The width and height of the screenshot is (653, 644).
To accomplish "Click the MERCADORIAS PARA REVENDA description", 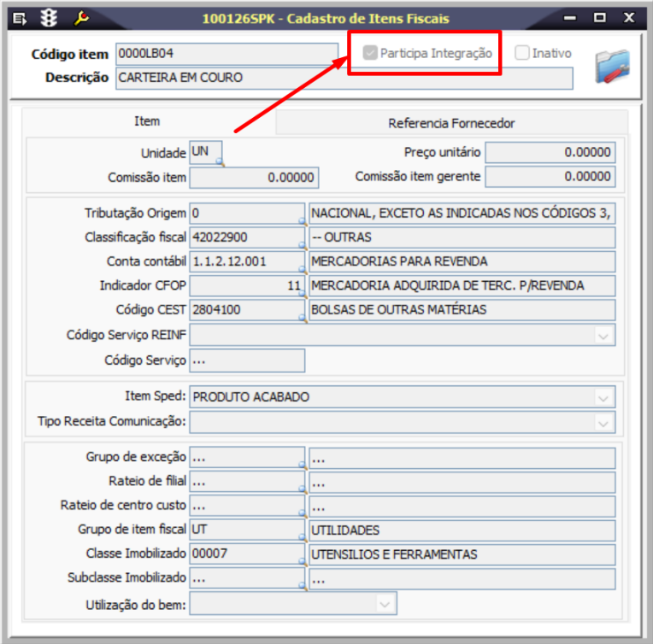I will (x=462, y=261).
